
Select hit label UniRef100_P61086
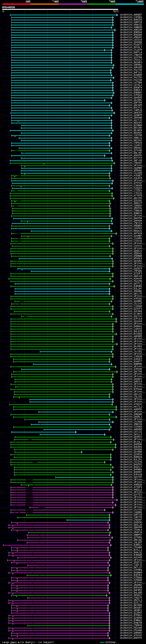pos(131,628)
